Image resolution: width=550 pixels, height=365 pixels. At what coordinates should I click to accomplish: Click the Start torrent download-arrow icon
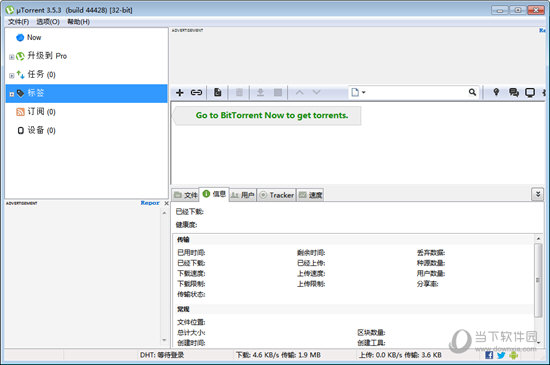(x=260, y=93)
